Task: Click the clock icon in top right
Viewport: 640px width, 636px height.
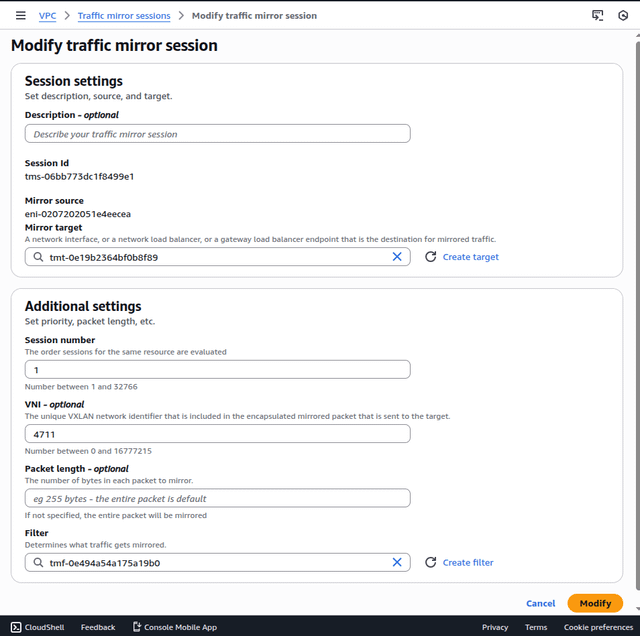Action: [623, 16]
